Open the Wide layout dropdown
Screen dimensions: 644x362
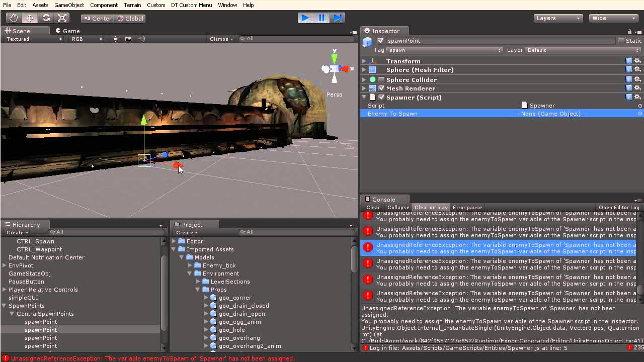coord(614,18)
